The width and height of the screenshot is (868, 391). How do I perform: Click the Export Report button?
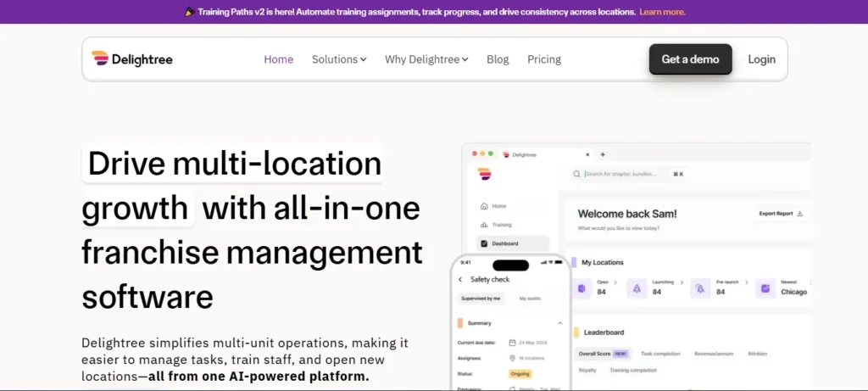(781, 213)
